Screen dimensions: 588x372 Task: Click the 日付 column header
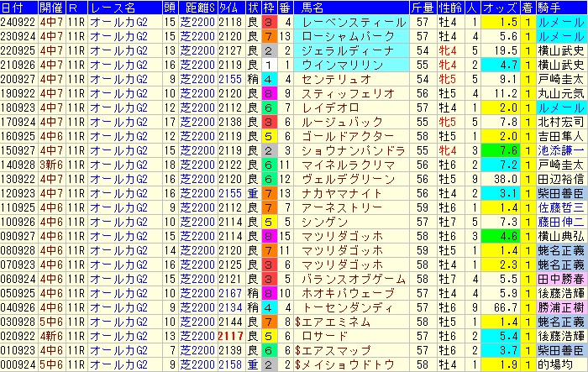pyautogui.click(x=17, y=8)
